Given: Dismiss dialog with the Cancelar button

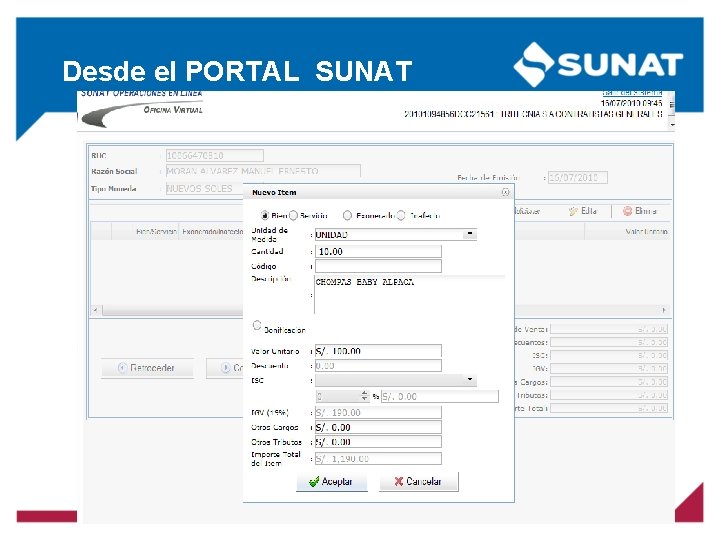Looking at the screenshot, I should [x=419, y=481].
